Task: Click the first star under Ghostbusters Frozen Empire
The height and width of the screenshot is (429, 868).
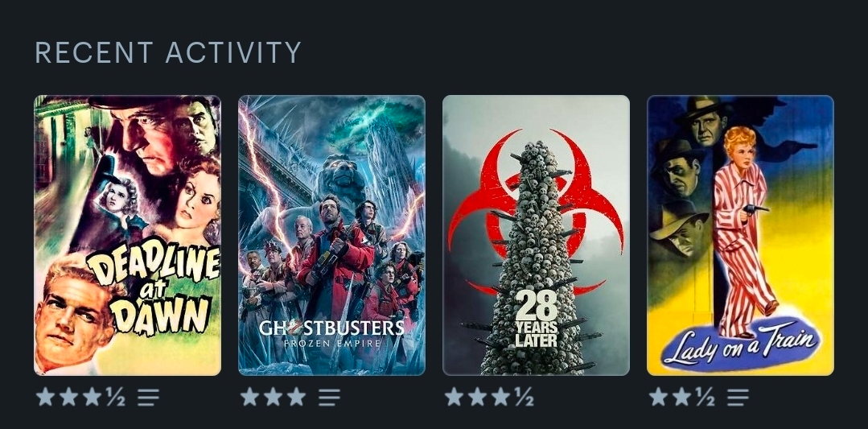Action: pyautogui.click(x=249, y=397)
